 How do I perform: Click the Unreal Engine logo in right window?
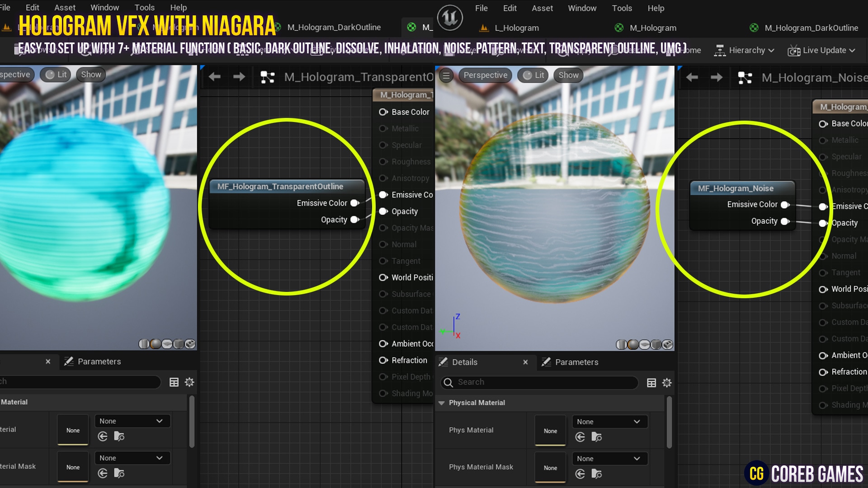pyautogui.click(x=450, y=18)
